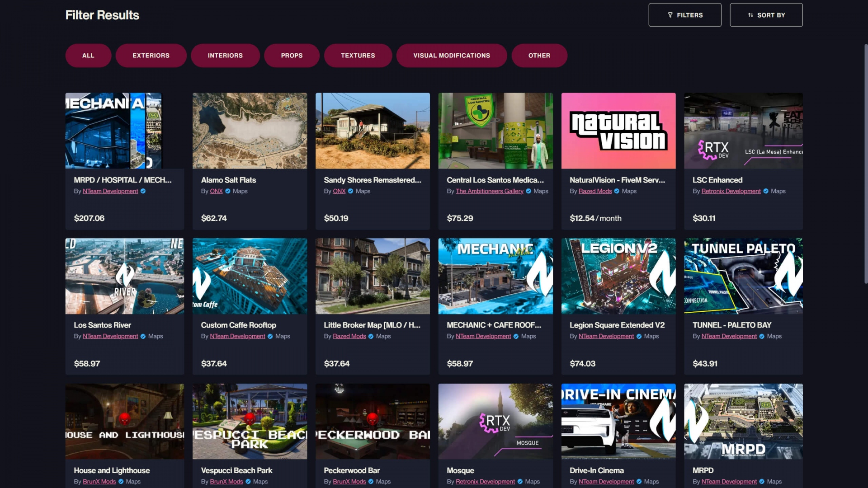Image resolution: width=868 pixels, height=488 pixels.
Task: Select the Exteriors category filter
Action: pyautogui.click(x=151, y=56)
